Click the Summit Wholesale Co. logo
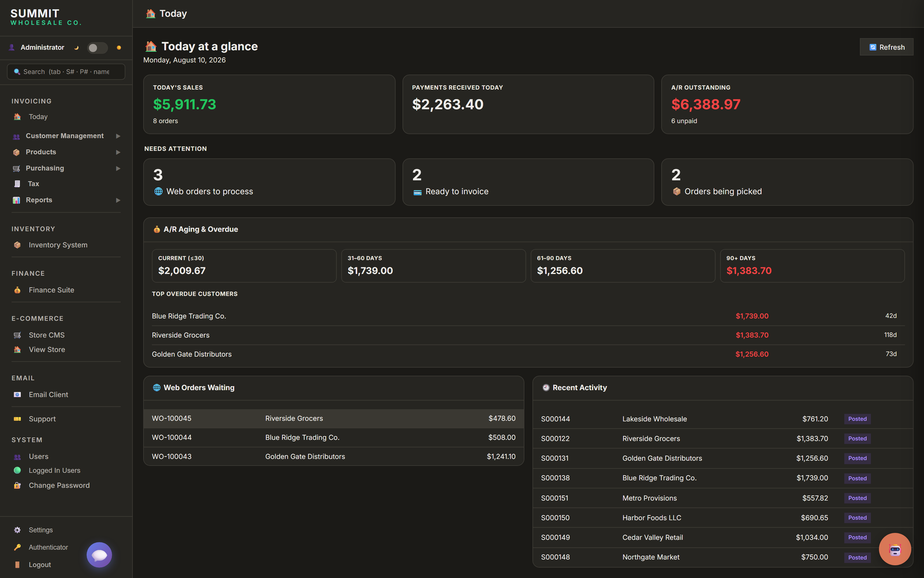Screen dimensions: 924x578 point(46,17)
